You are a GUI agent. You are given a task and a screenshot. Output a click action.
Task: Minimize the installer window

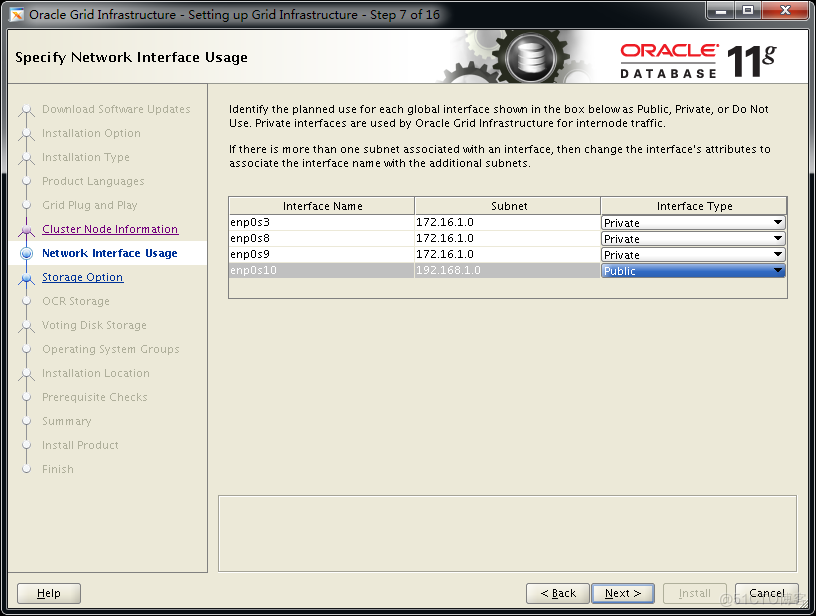[x=721, y=10]
